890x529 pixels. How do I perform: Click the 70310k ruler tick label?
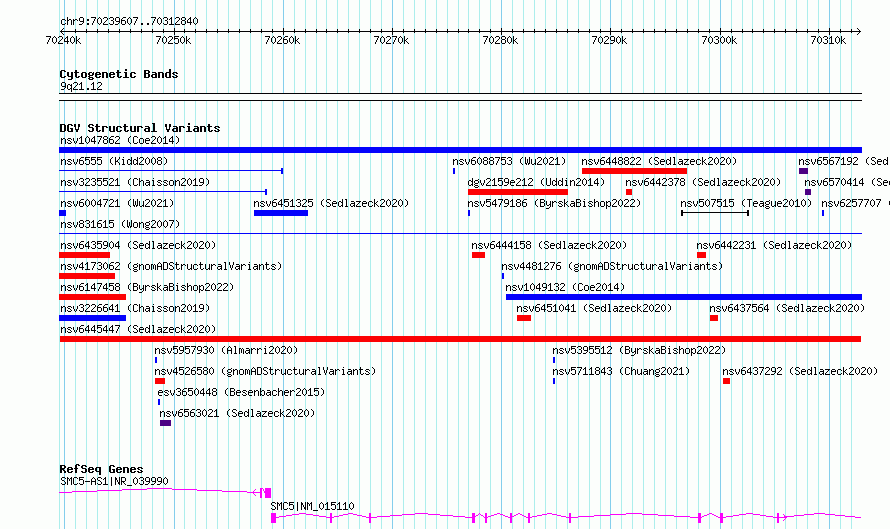tap(828, 40)
